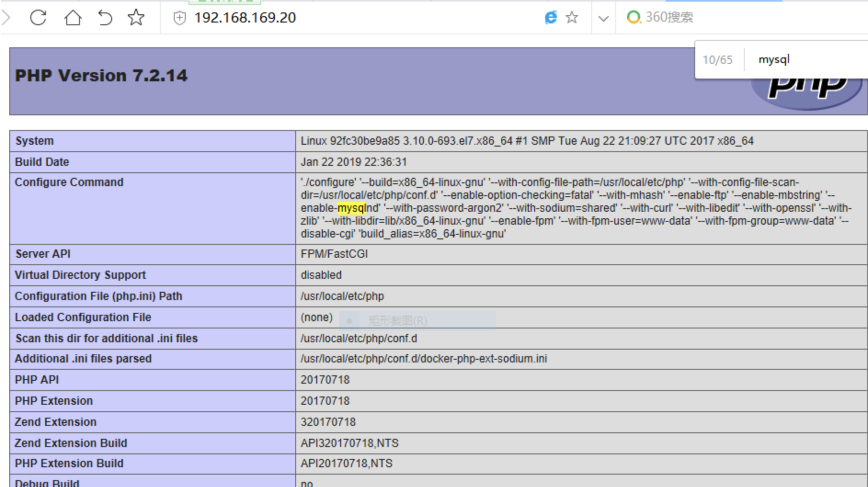Viewport: 868px width, 487px height.
Task: Click the (none) loaded configuration value
Action: tap(316, 317)
